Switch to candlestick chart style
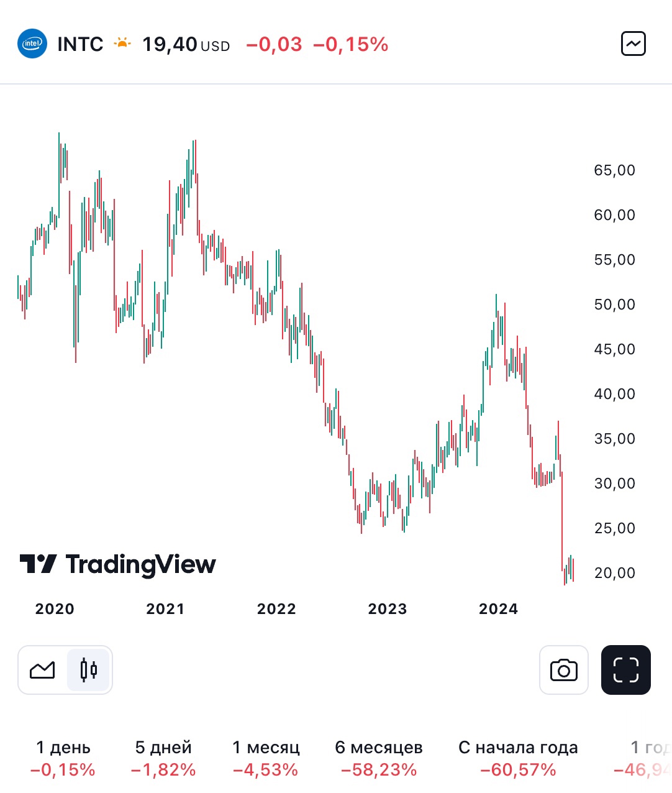The height and width of the screenshot is (793, 672). click(x=89, y=670)
